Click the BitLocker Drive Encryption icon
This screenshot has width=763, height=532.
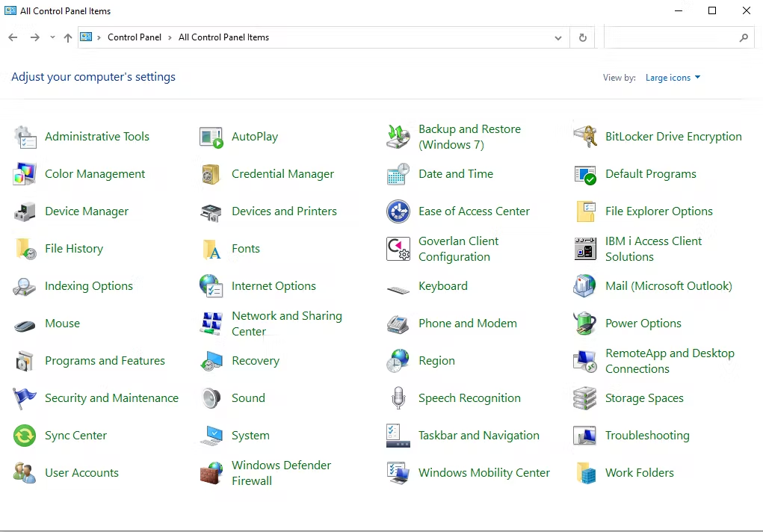click(585, 137)
